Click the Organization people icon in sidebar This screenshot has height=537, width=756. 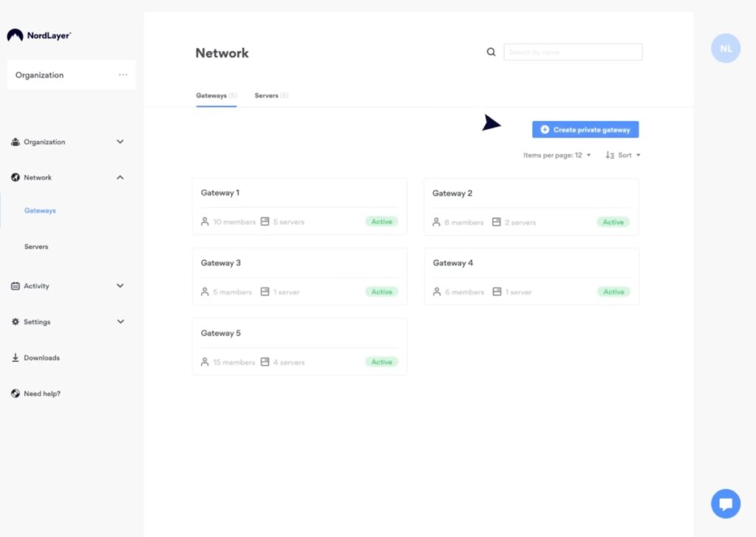point(16,142)
